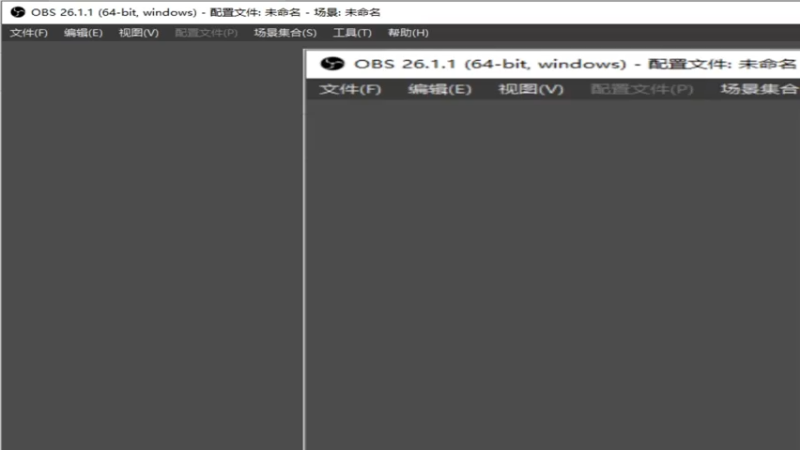Open the 编辑(E) menu in the outer window
The image size is (800, 450).
click(x=83, y=33)
